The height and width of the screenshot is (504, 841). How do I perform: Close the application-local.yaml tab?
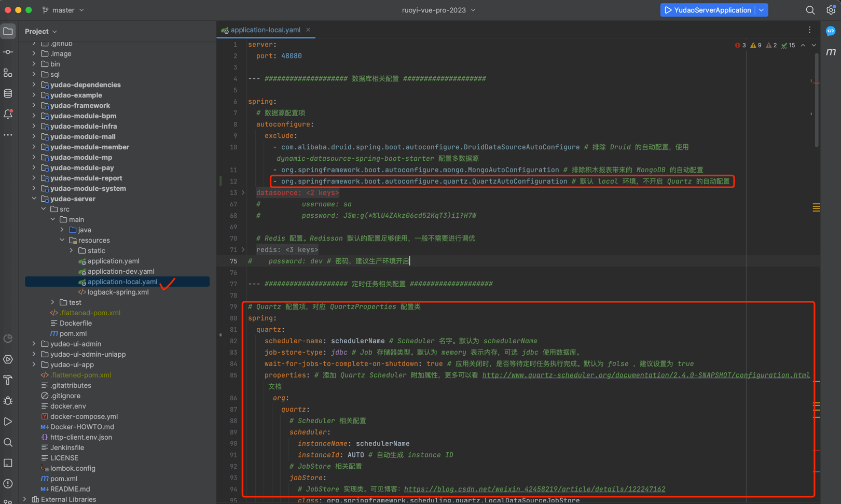click(x=308, y=30)
